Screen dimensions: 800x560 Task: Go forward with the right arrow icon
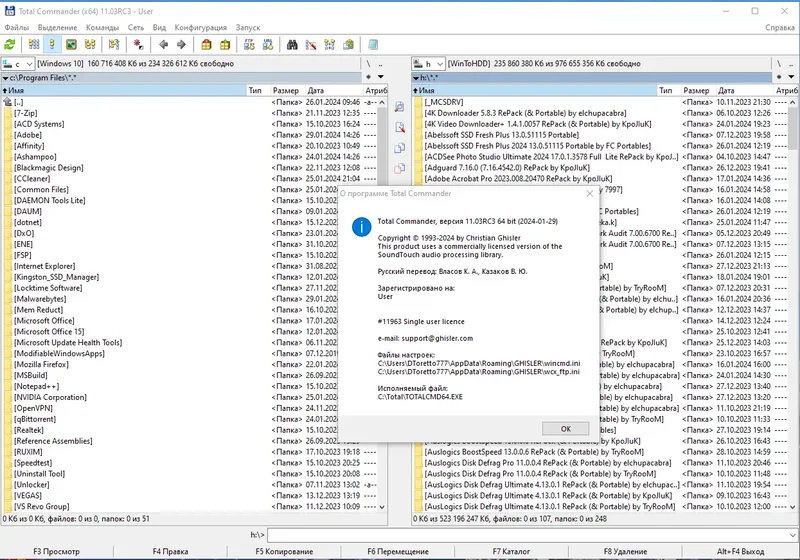click(181, 45)
